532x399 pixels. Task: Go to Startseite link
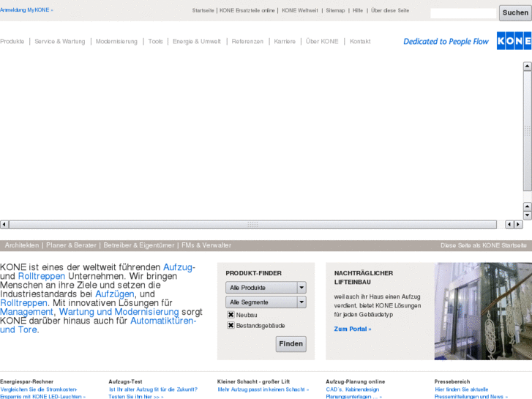tap(203, 10)
